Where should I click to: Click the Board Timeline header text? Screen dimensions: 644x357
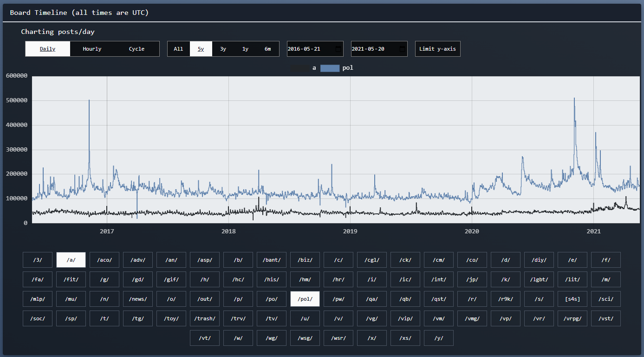pos(79,13)
